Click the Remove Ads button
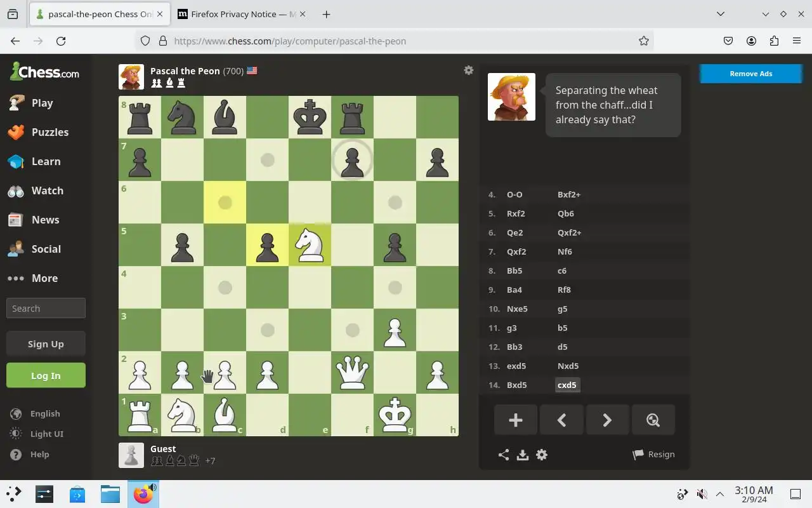Viewport: 812px width, 508px height. tap(750, 74)
